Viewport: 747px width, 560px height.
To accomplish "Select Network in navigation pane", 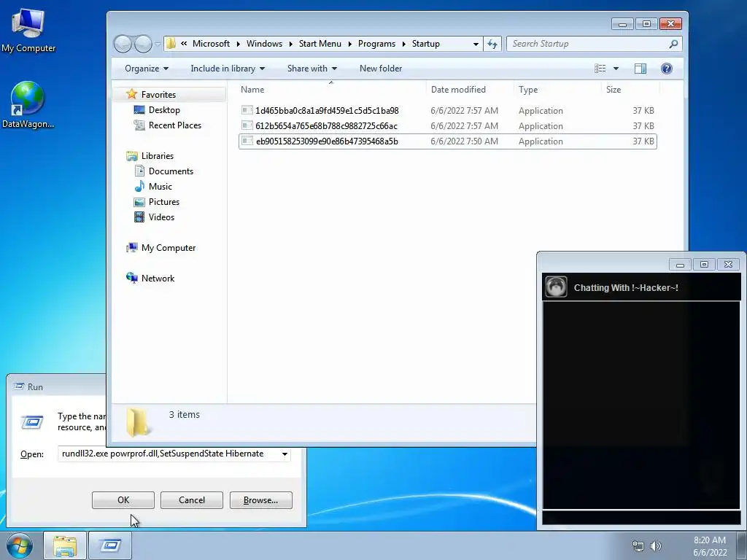I will (x=158, y=278).
